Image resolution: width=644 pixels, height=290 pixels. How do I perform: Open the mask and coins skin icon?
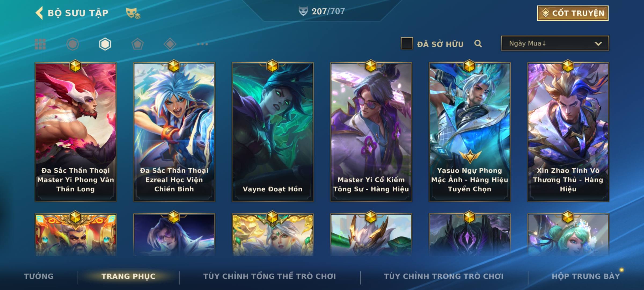133,13
